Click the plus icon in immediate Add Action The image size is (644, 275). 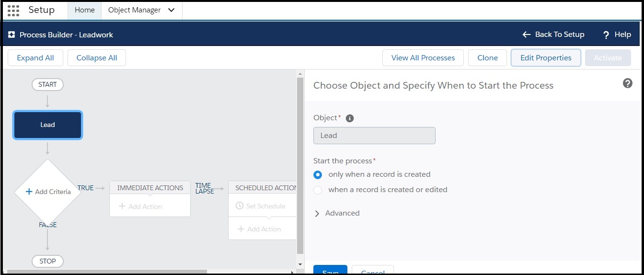click(x=122, y=206)
